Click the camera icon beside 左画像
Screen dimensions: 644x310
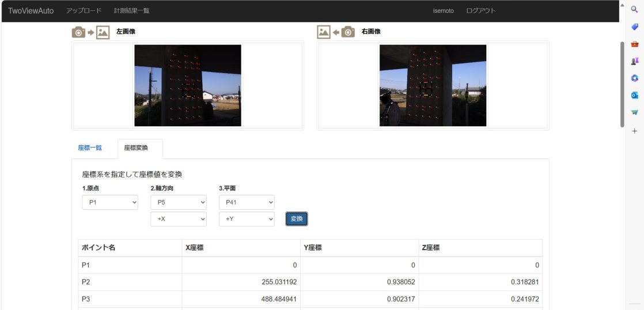[x=78, y=32]
